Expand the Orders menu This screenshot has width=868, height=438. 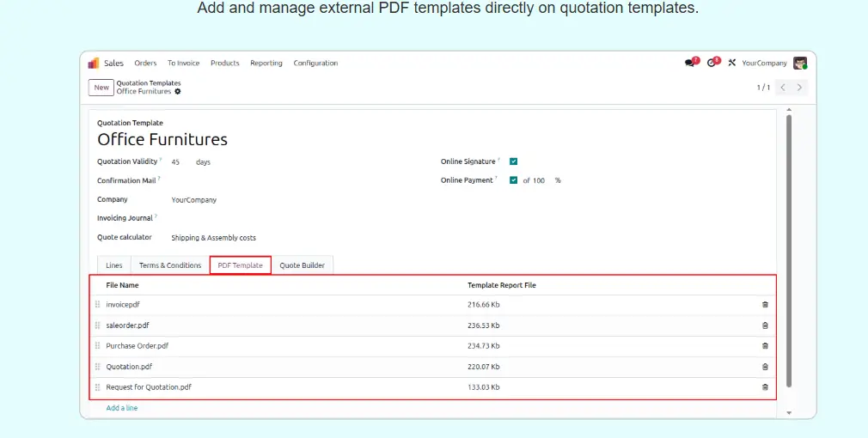coord(145,63)
